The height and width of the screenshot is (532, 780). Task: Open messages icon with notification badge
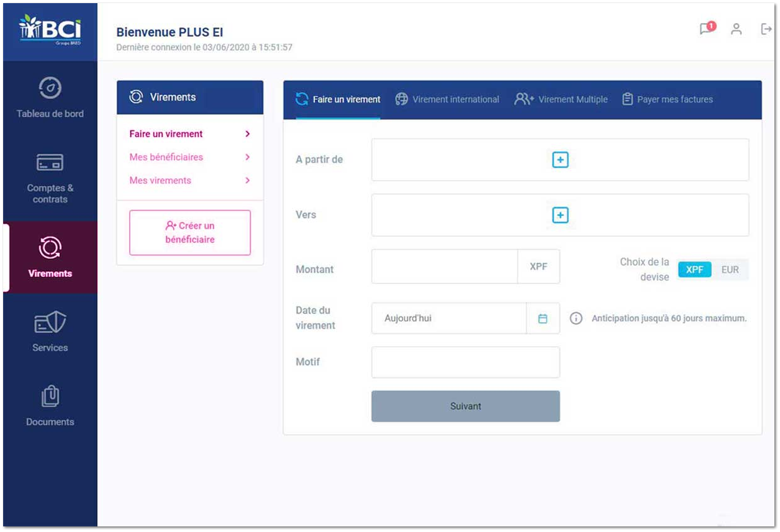pyautogui.click(x=707, y=29)
